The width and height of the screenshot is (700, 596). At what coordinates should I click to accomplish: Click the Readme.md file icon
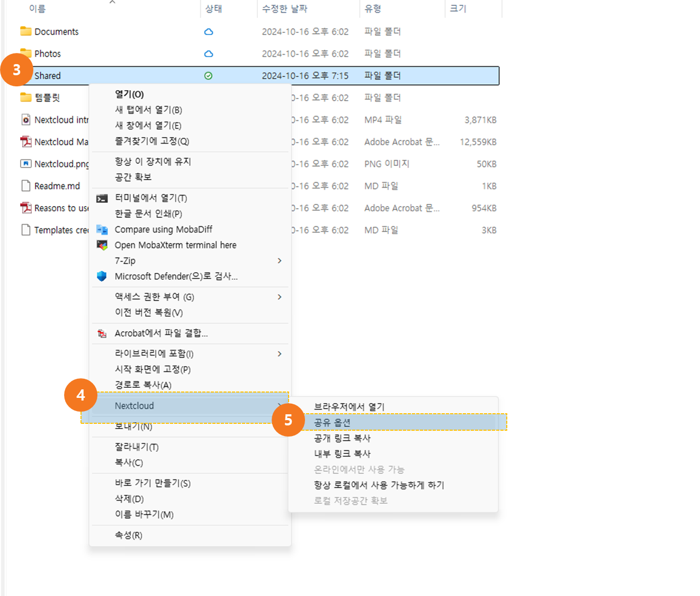coord(25,186)
